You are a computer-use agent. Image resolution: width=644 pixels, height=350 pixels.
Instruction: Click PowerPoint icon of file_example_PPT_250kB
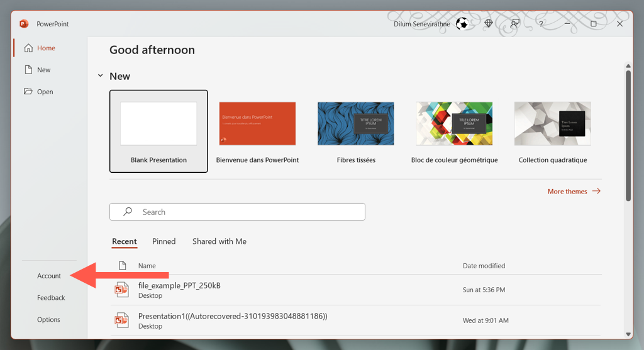(121, 290)
